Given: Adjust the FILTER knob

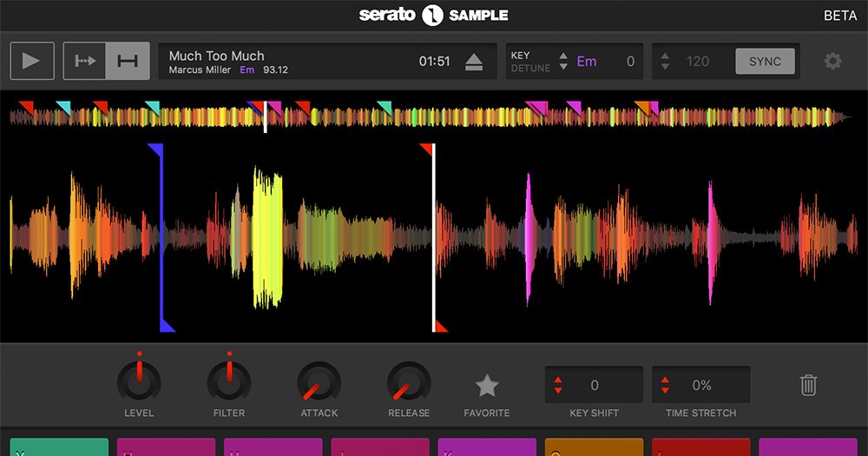Looking at the screenshot, I should tap(229, 381).
